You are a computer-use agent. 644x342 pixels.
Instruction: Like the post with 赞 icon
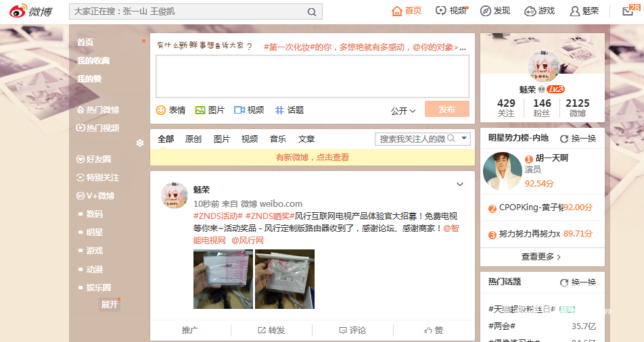point(434,330)
